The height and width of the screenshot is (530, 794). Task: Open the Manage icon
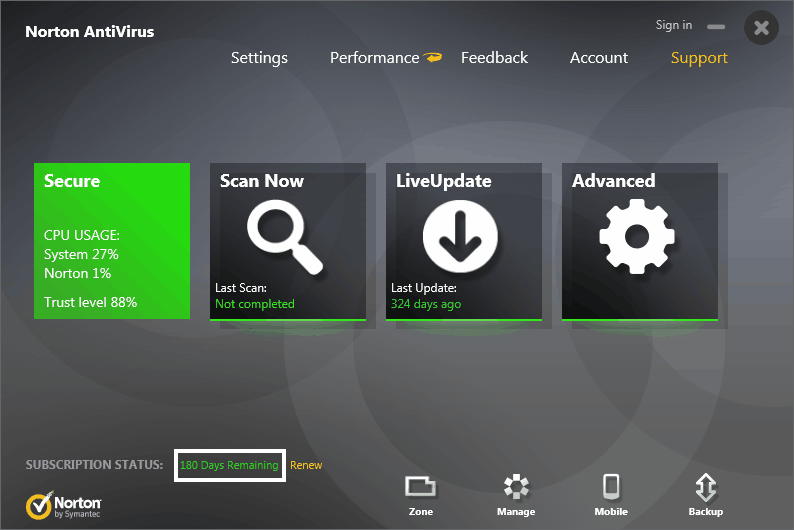pos(516,486)
